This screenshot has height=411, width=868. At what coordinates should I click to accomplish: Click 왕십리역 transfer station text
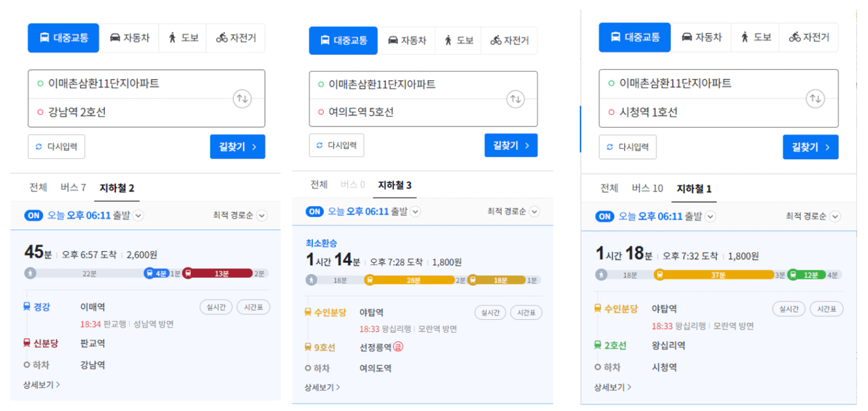[x=669, y=345]
